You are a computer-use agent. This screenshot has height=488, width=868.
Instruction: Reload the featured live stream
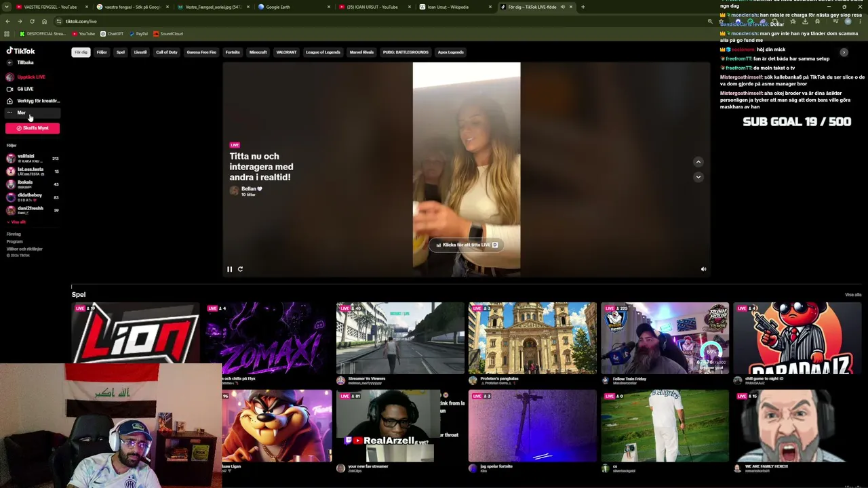[x=240, y=269]
